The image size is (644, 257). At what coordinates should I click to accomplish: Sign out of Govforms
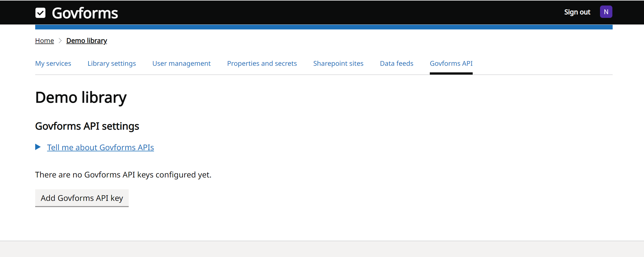[x=577, y=12]
